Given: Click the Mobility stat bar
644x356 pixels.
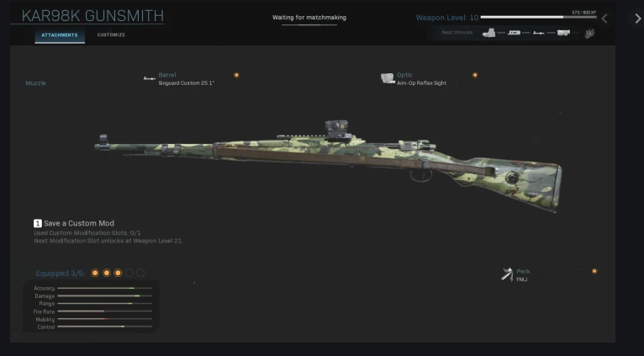Looking at the screenshot, I should [105, 319].
